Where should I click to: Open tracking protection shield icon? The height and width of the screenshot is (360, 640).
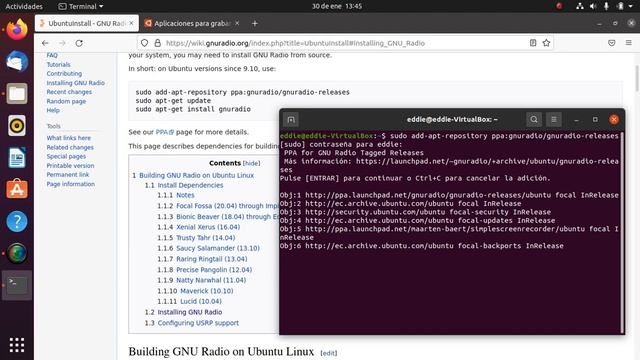coord(144,43)
